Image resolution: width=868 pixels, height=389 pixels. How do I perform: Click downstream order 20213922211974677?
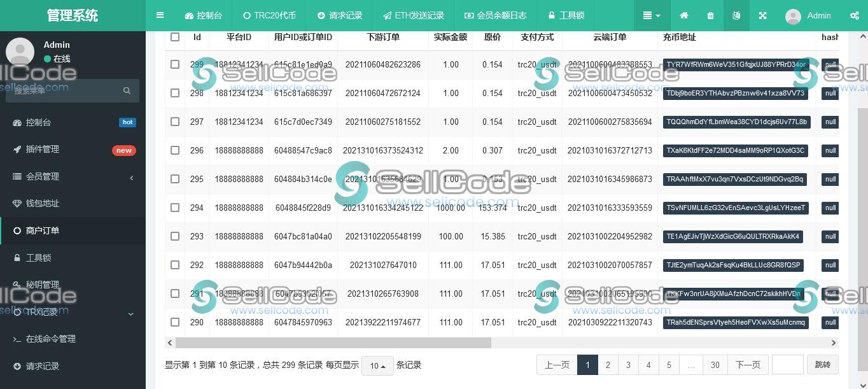click(383, 322)
